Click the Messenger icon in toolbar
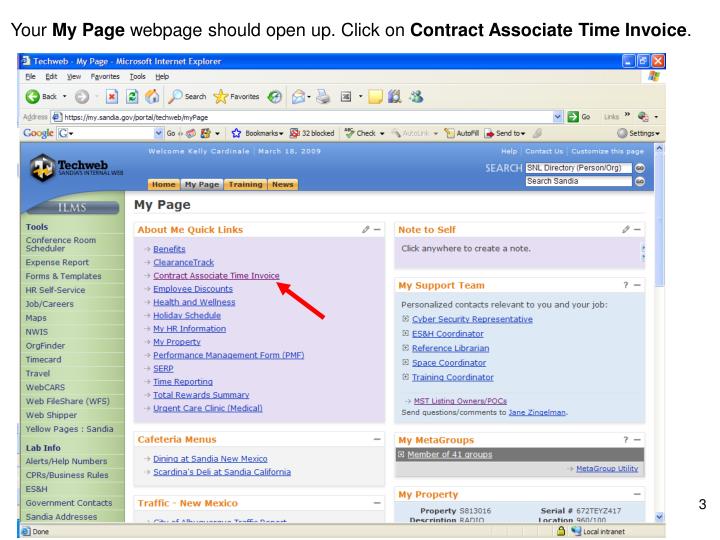The height and width of the screenshot is (540, 720). pos(416,96)
